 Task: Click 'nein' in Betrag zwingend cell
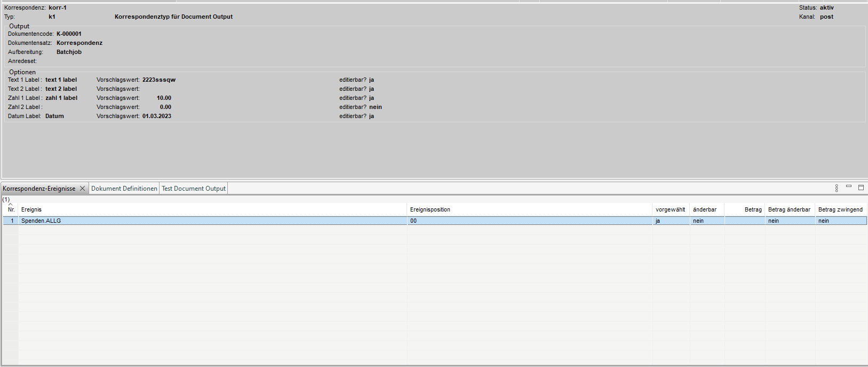tap(824, 221)
